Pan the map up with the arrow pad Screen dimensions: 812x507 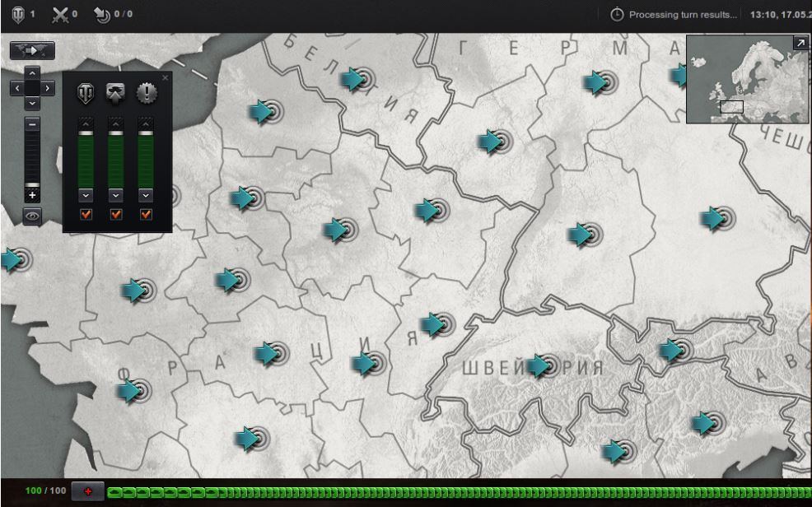coord(32,73)
